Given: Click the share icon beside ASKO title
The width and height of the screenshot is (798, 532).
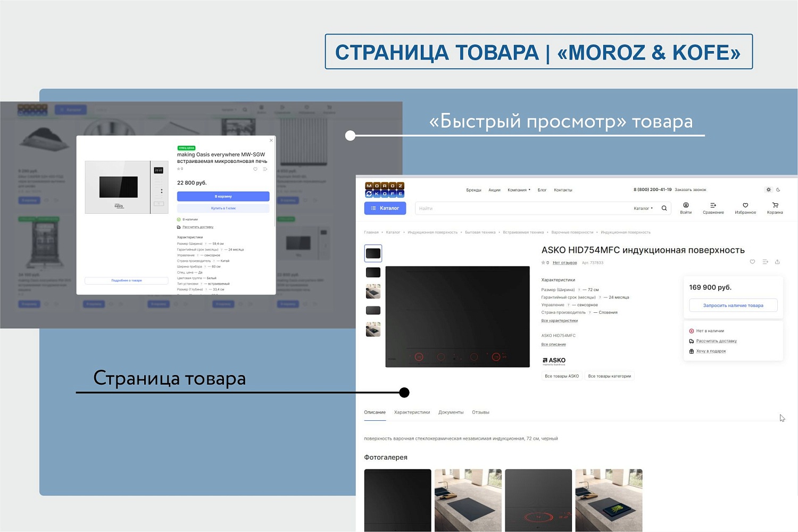Looking at the screenshot, I should click(777, 262).
